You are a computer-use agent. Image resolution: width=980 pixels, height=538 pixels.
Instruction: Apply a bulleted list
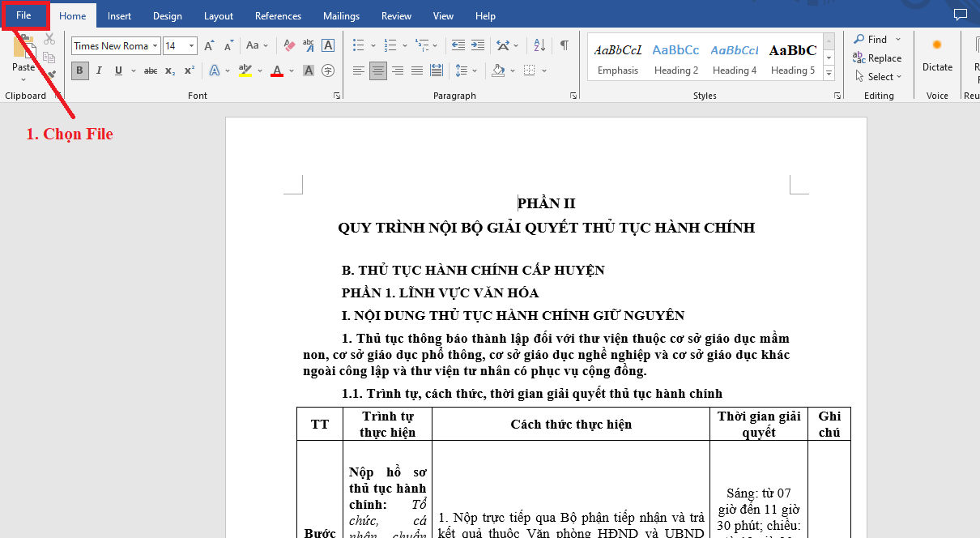click(359, 45)
